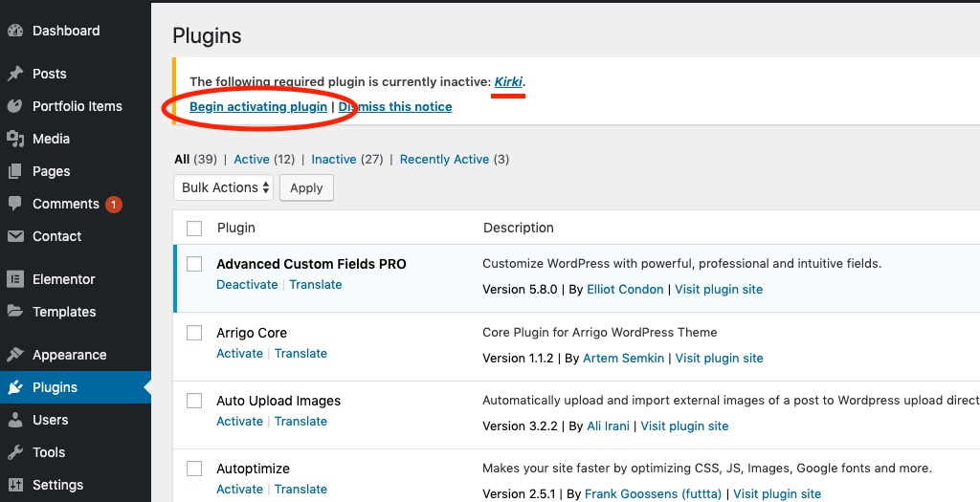Tick the select-all checkbox in table header
The image size is (980, 502).
tap(194, 229)
